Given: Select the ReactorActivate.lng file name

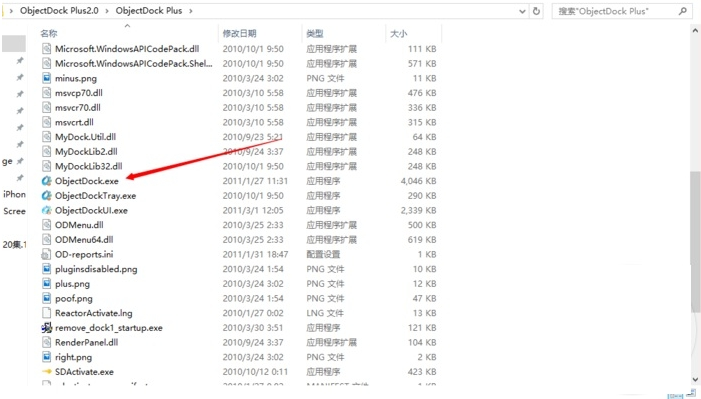Looking at the screenshot, I should 93,313.
